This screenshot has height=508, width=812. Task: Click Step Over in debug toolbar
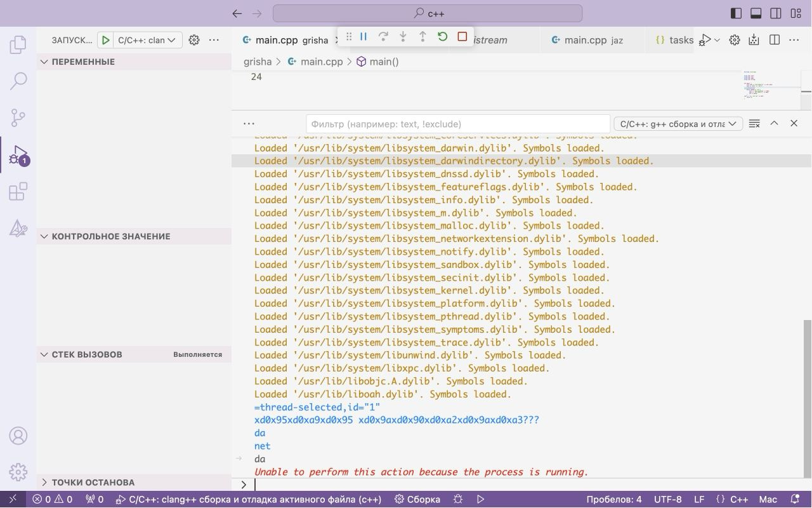[x=383, y=37]
